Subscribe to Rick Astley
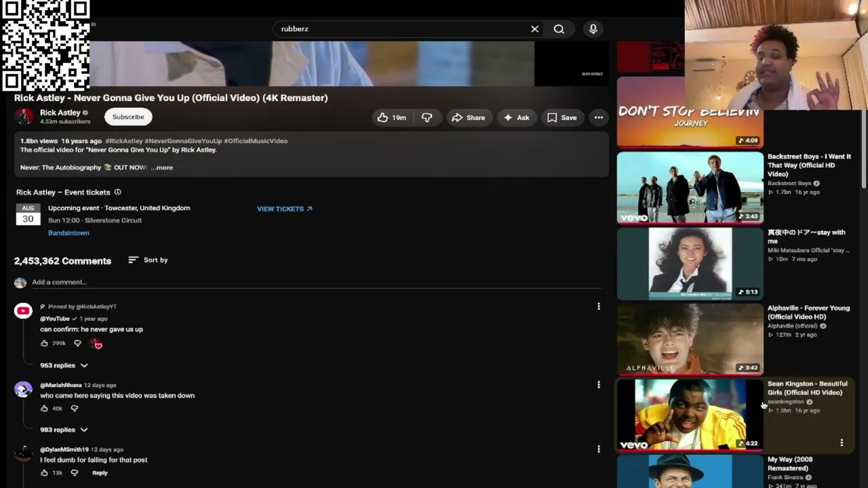Image resolution: width=868 pixels, height=488 pixels. (x=128, y=117)
